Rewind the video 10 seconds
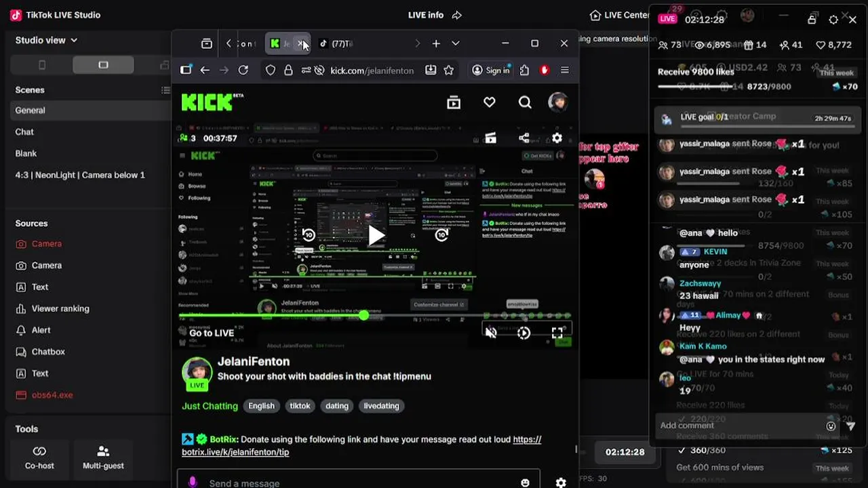This screenshot has width=868, height=488. pos(309,235)
